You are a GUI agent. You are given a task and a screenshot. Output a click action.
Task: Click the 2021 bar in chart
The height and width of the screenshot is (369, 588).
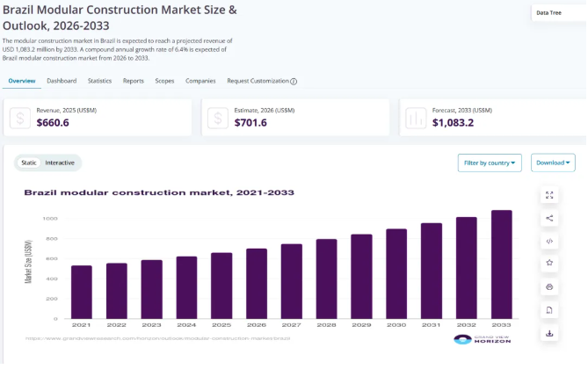[82, 292]
